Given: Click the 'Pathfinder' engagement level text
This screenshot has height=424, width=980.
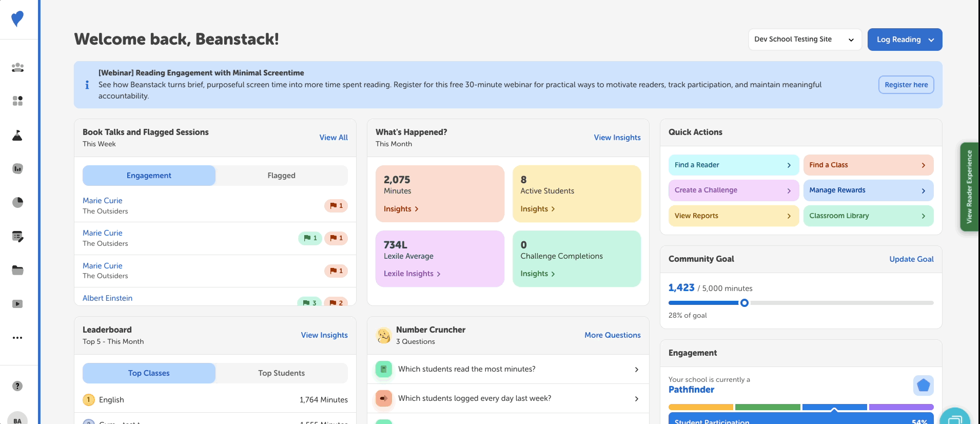Looking at the screenshot, I should coord(691,390).
